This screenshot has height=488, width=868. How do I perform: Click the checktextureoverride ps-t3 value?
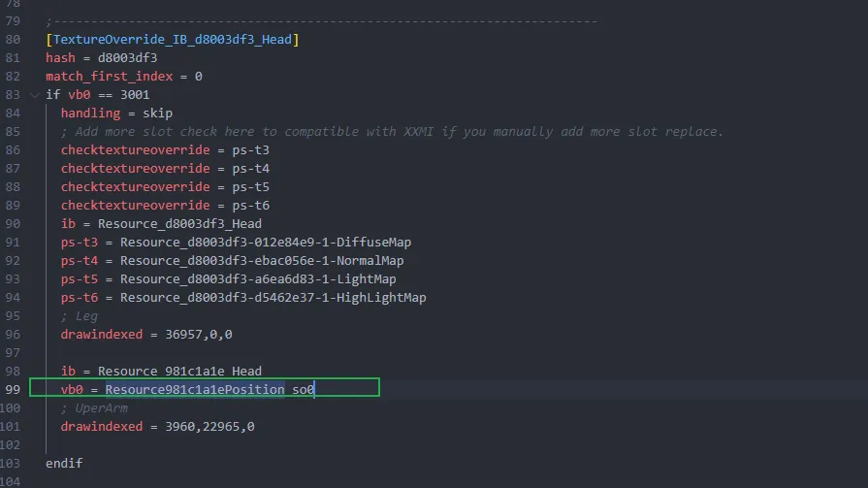251,150
